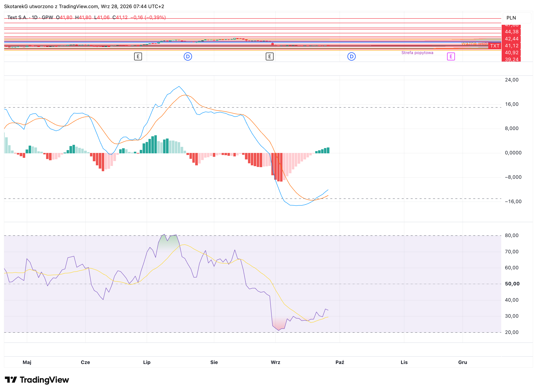Click the Lip label on time axis
537x392 pixels.
pos(147,362)
